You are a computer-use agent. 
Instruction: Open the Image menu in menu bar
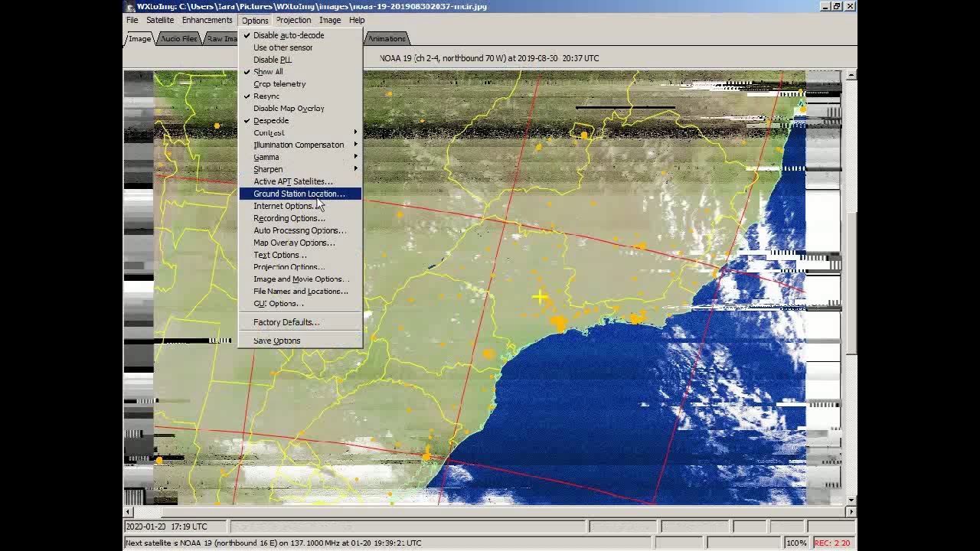pyautogui.click(x=330, y=20)
